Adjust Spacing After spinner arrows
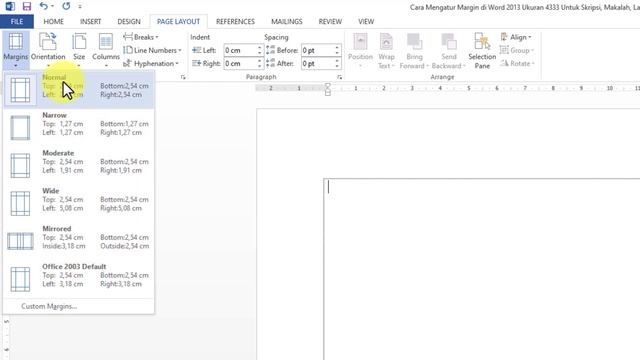640x360 pixels. coord(337,63)
